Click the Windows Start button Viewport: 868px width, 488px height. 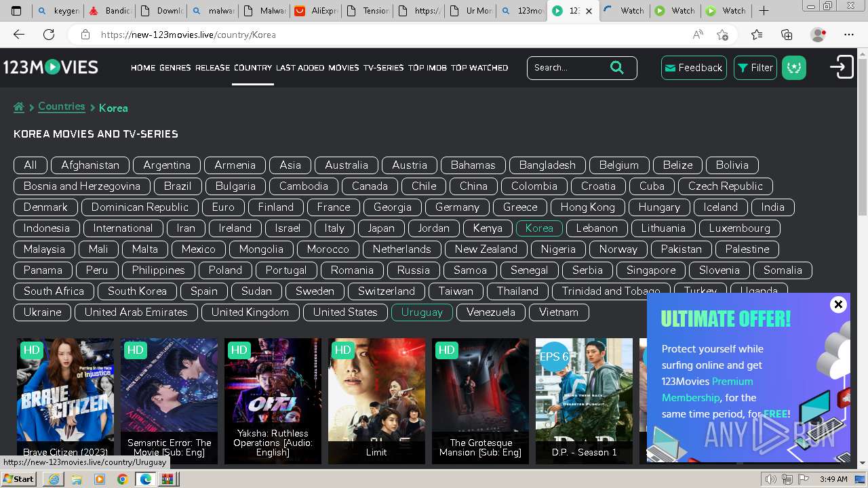[18, 479]
